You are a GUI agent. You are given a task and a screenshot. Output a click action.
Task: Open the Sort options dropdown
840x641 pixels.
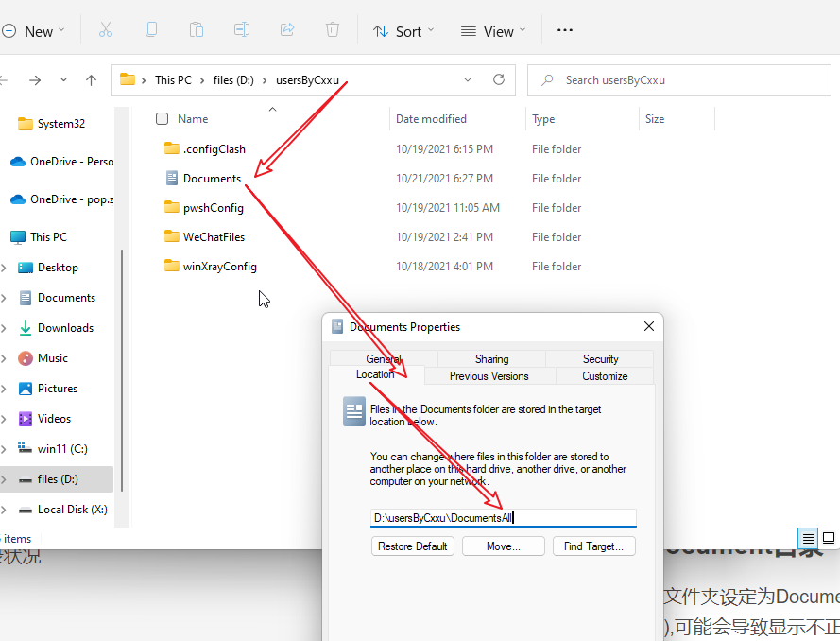click(403, 31)
